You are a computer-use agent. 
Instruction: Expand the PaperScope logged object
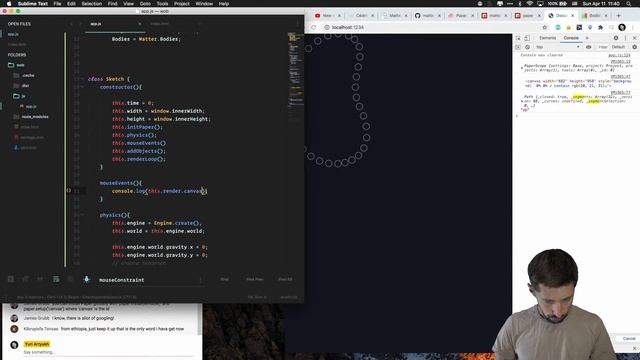522,68
